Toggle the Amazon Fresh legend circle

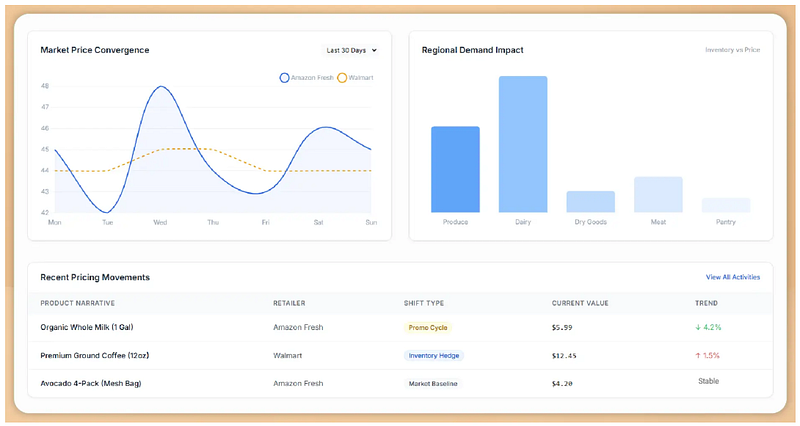(x=284, y=78)
